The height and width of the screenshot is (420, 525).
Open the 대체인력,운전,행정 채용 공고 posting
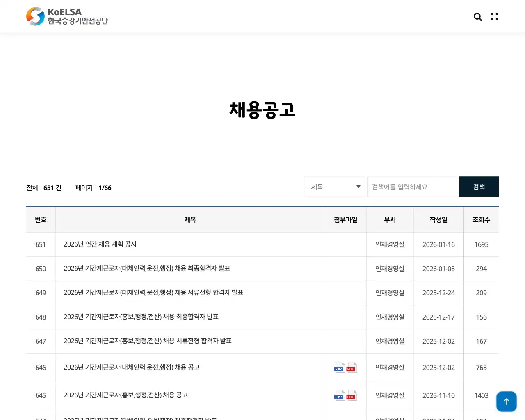click(132, 367)
